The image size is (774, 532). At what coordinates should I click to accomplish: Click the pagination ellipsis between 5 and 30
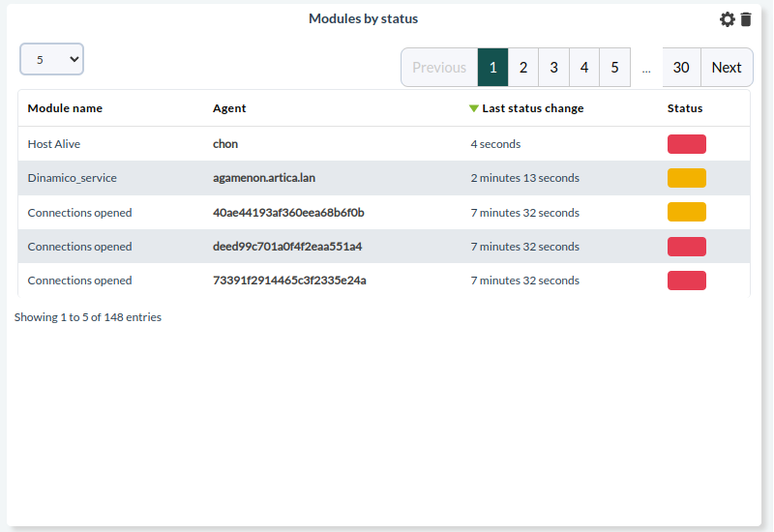(x=646, y=69)
